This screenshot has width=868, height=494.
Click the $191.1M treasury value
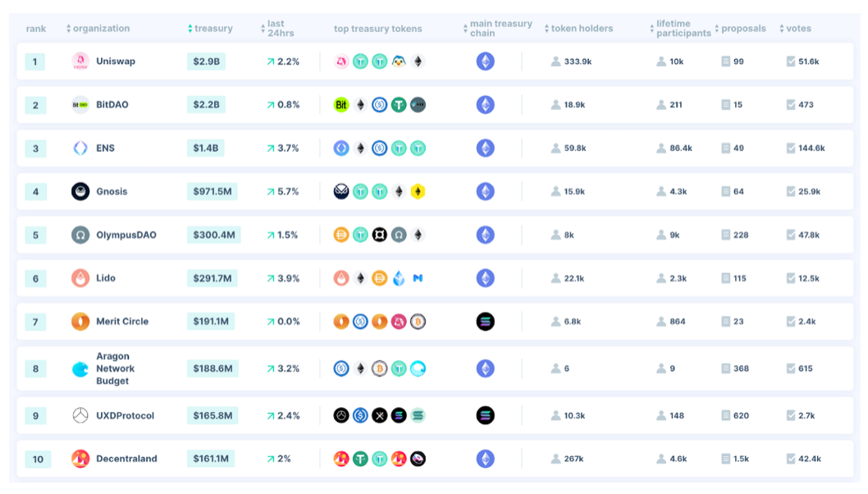click(x=211, y=321)
